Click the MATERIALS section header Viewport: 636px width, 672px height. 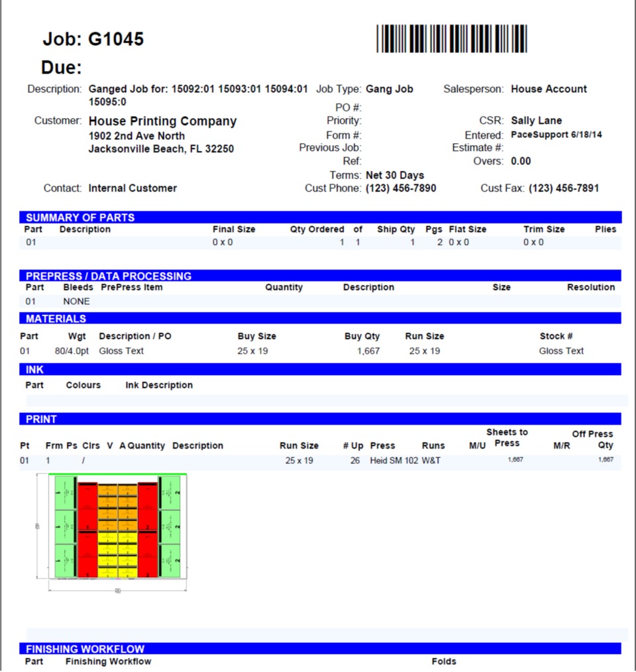click(x=56, y=319)
